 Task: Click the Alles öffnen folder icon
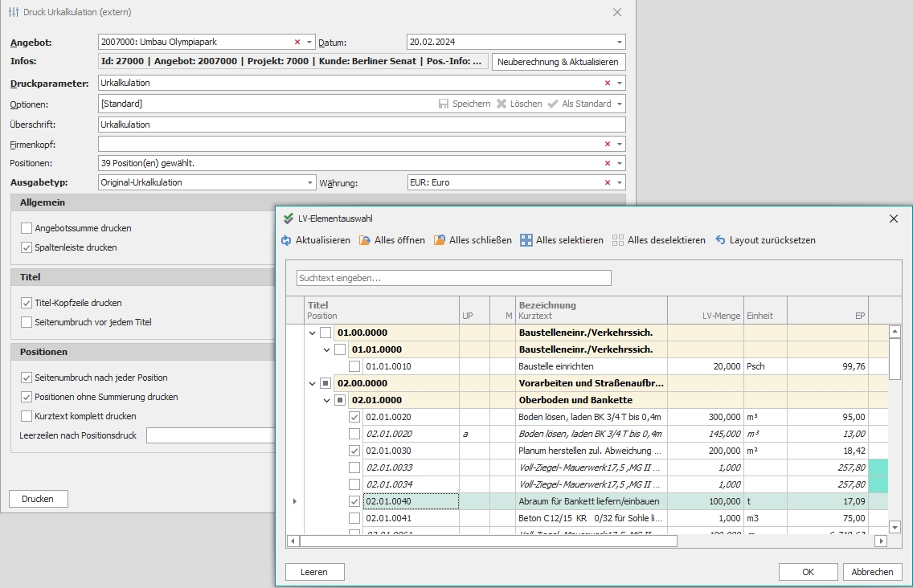coord(365,240)
